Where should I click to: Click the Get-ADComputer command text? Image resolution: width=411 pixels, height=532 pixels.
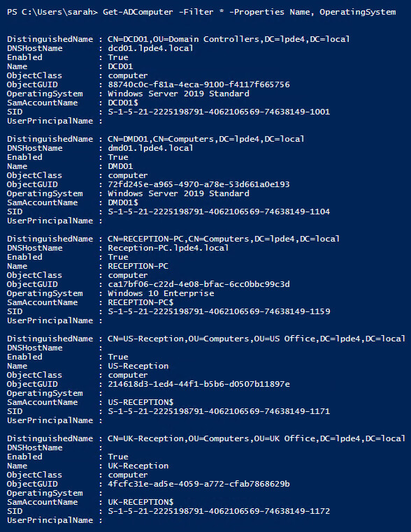tap(250, 12)
